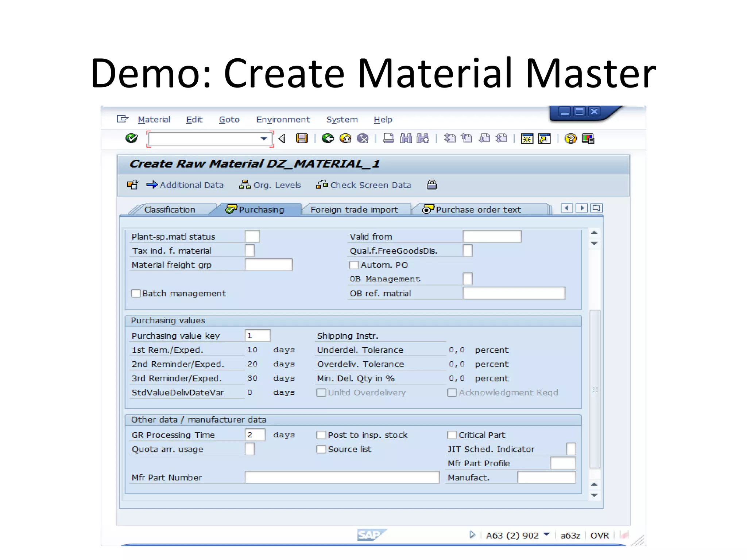Click the inner panel scroll up arrow
Image resolution: width=747 pixels, height=560 pixels.
pyautogui.click(x=594, y=233)
